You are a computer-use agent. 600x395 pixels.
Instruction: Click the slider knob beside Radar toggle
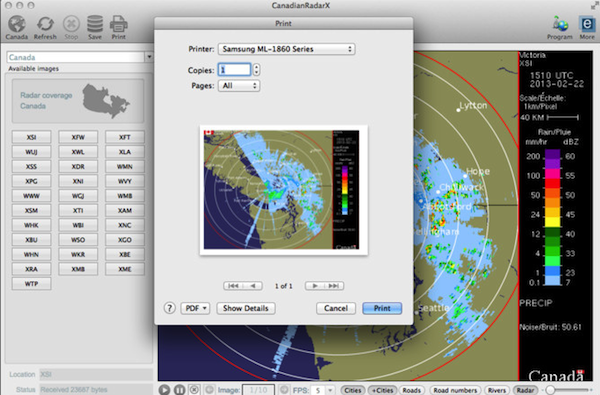(x=551, y=390)
